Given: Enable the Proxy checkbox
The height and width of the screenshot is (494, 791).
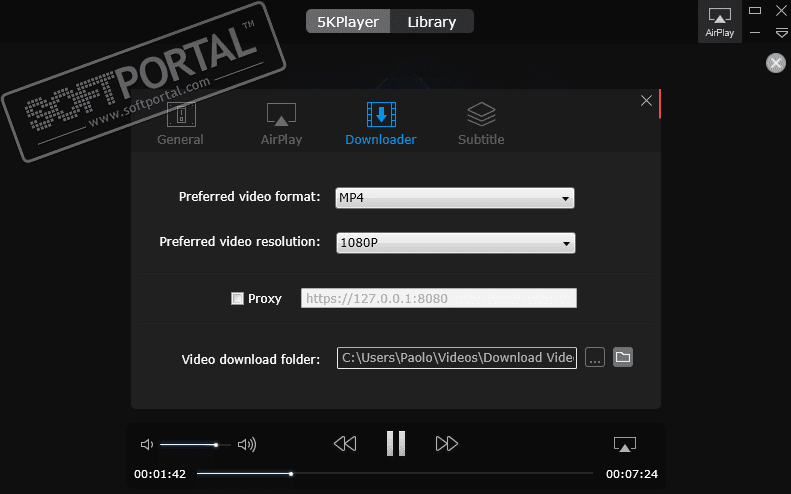Looking at the screenshot, I should click(237, 298).
